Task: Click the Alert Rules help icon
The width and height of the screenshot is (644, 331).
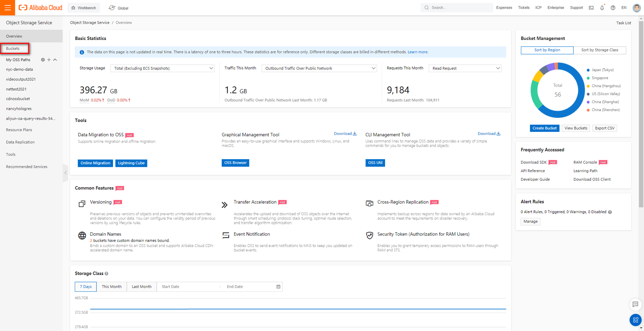Action: pyautogui.click(x=610, y=212)
